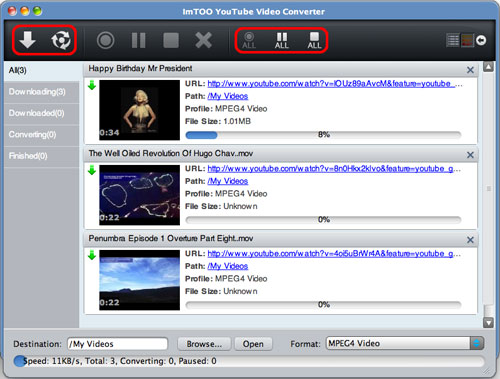Viewport: 500px width, 379px height.
Task: Click the Delete X toolbar icon
Action: (203, 40)
